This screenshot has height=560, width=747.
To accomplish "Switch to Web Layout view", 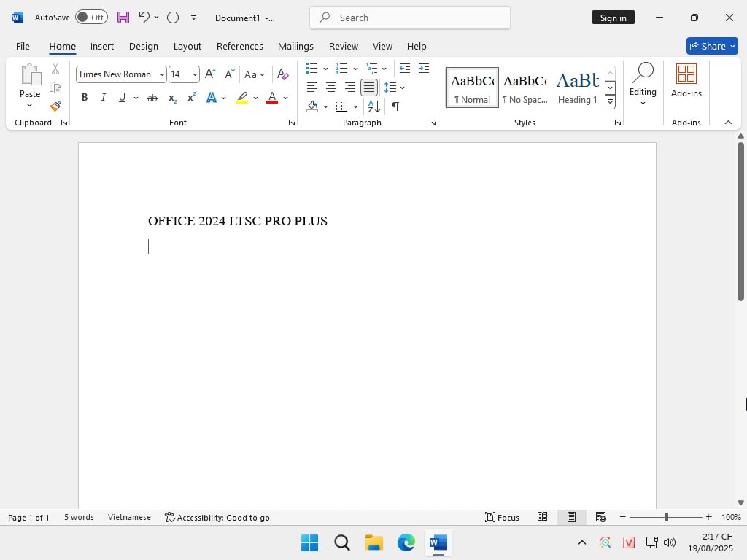I will tap(601, 517).
